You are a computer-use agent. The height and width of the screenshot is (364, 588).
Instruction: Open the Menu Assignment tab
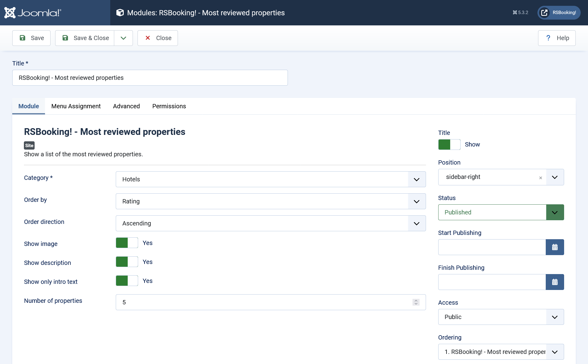coord(76,106)
